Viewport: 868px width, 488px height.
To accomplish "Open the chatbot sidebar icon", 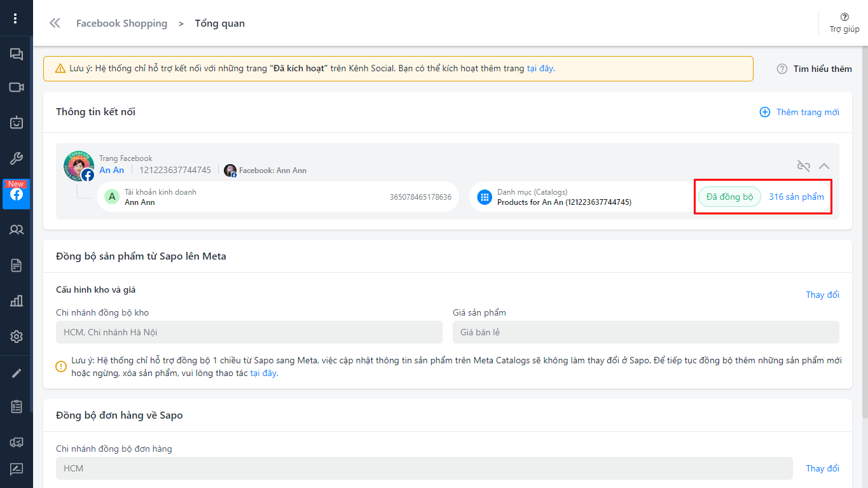I will (x=17, y=122).
